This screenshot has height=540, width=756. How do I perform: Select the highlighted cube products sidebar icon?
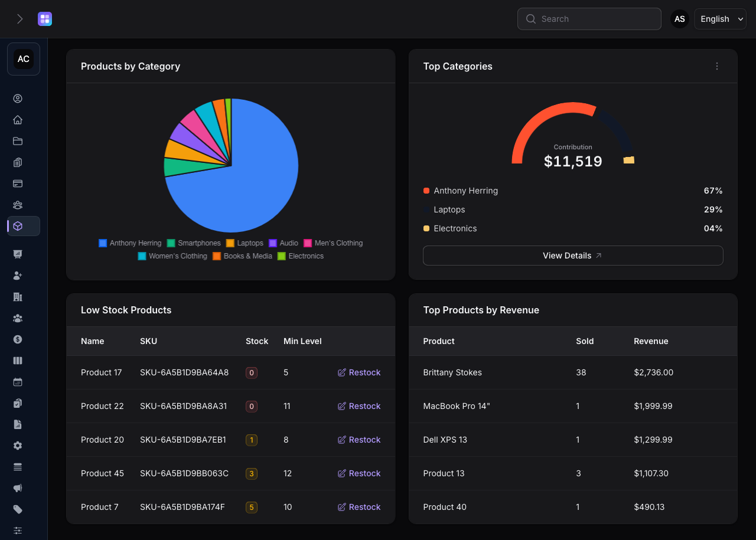[24, 226]
